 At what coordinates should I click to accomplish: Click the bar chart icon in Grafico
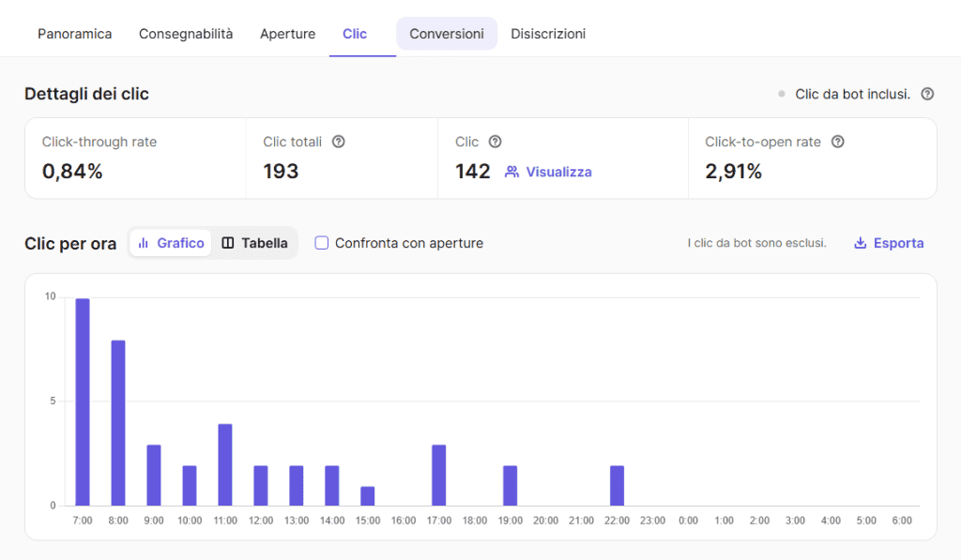pos(144,243)
